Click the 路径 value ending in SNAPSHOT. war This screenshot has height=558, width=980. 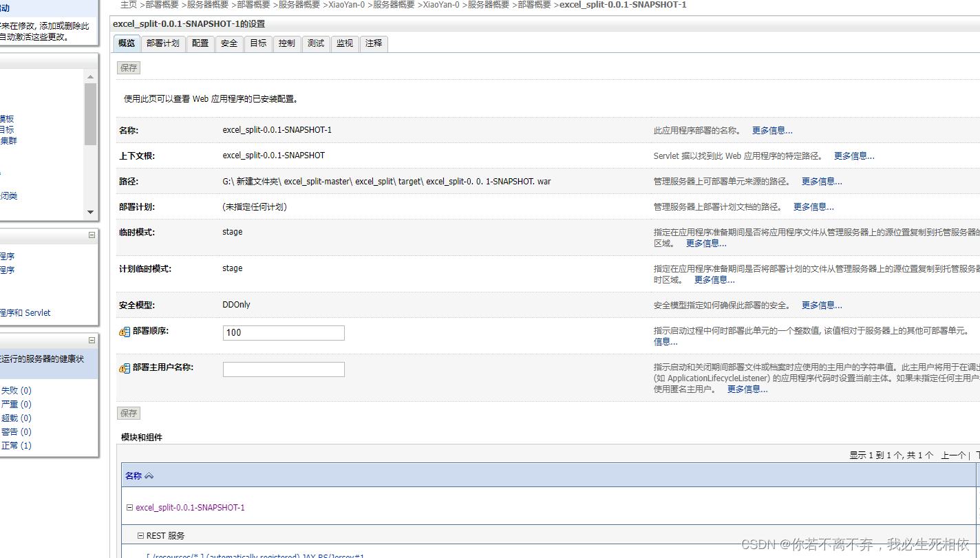pyautogui.click(x=387, y=181)
